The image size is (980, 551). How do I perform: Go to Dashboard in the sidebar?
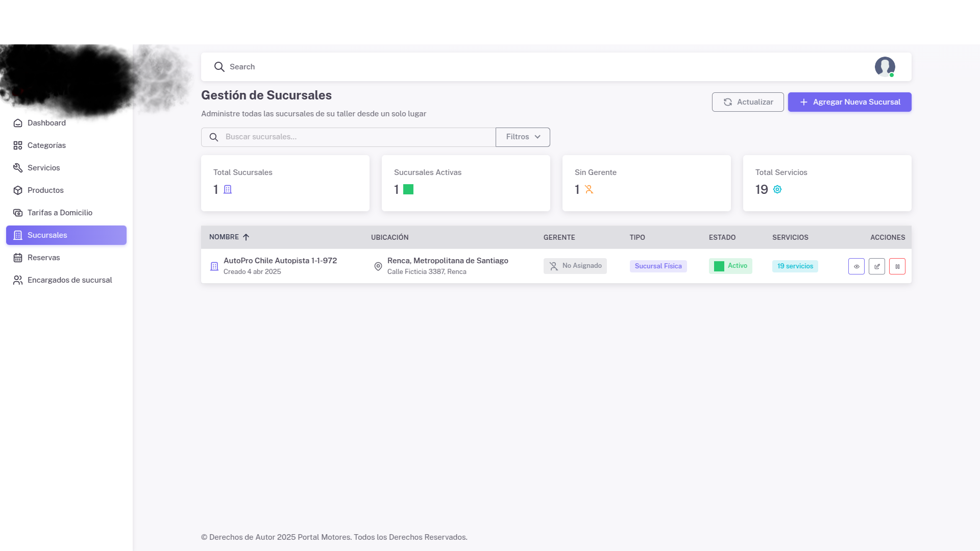(46, 122)
